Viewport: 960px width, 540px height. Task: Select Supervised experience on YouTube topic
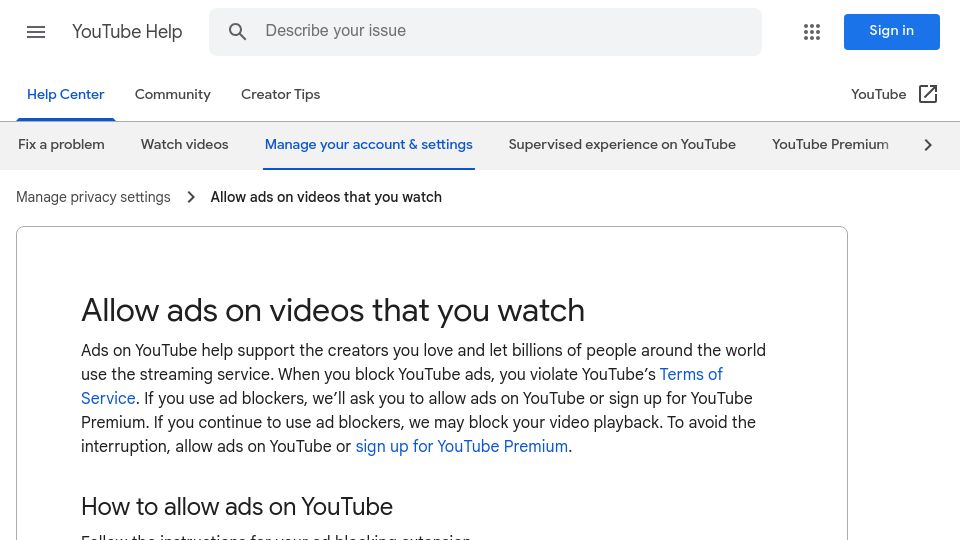pos(622,144)
